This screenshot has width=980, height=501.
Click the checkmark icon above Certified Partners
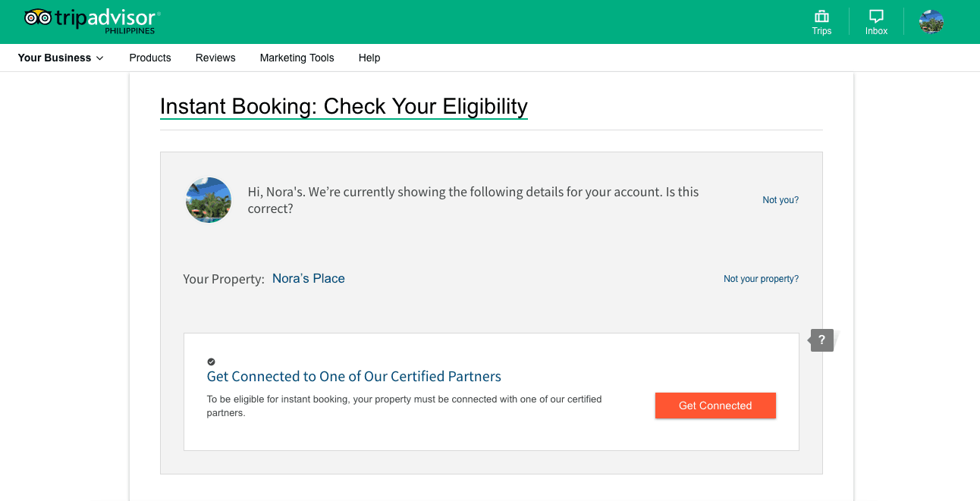pyautogui.click(x=211, y=362)
